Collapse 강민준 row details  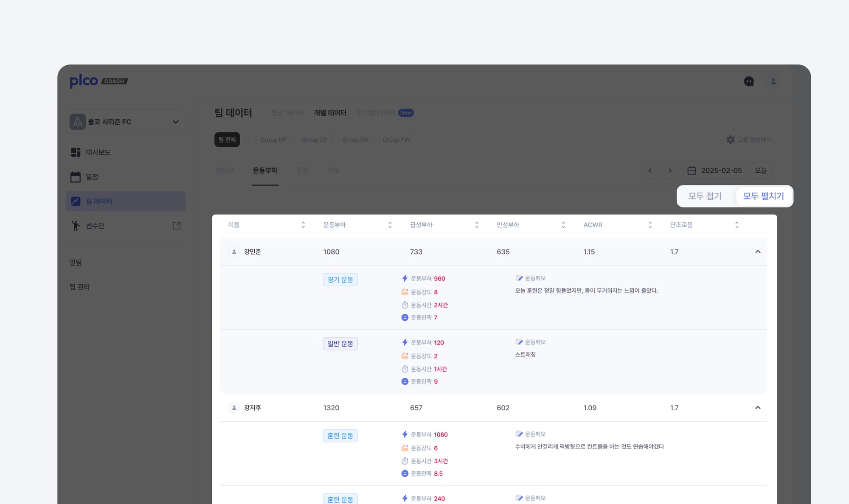click(x=758, y=252)
